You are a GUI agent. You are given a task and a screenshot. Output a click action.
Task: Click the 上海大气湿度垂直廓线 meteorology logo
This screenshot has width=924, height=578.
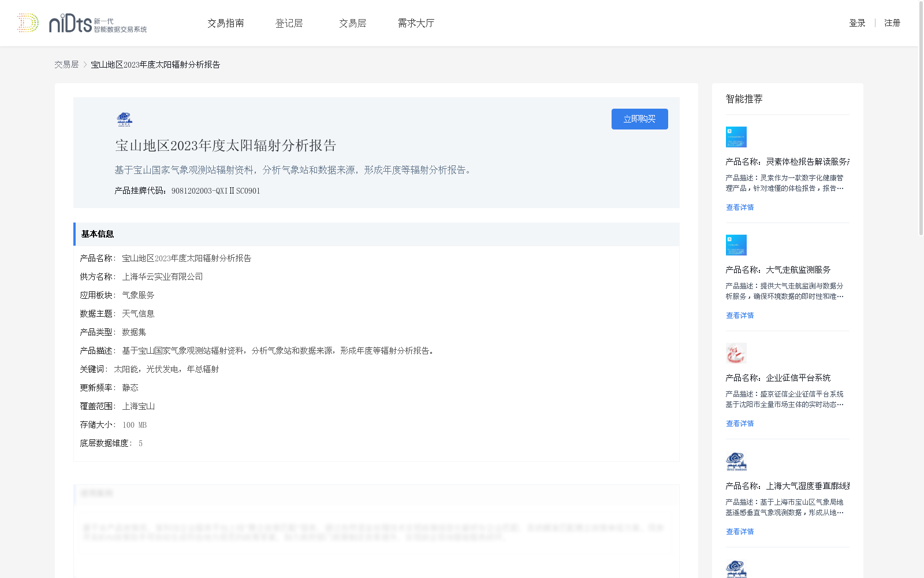point(736,461)
